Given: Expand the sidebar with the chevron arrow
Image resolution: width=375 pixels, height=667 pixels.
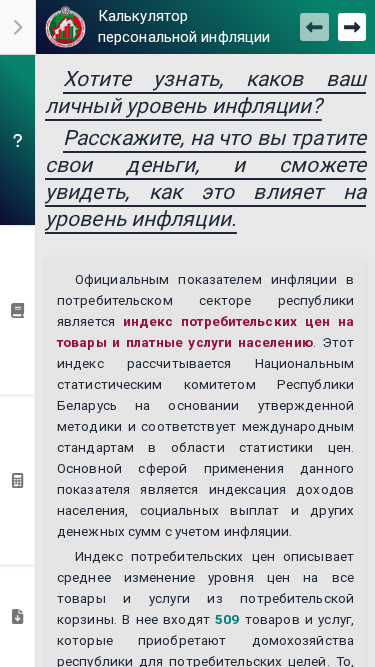Looking at the screenshot, I should coord(17,27).
